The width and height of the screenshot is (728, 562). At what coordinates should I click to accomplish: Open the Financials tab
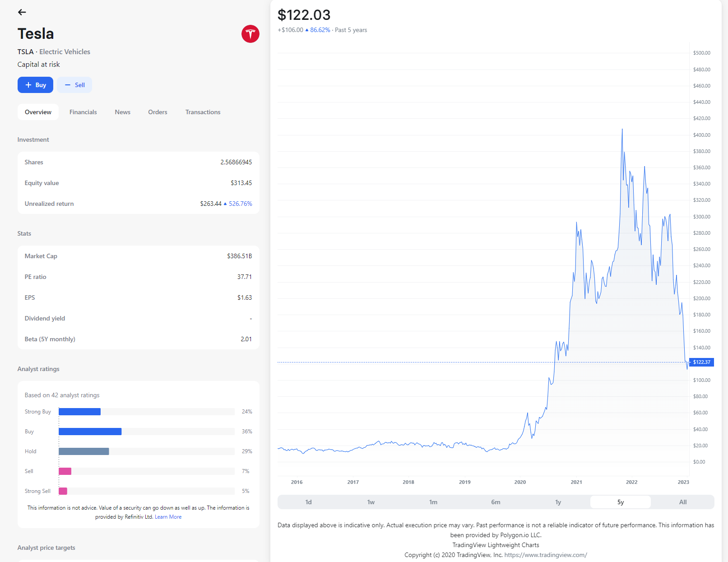pyautogui.click(x=83, y=112)
